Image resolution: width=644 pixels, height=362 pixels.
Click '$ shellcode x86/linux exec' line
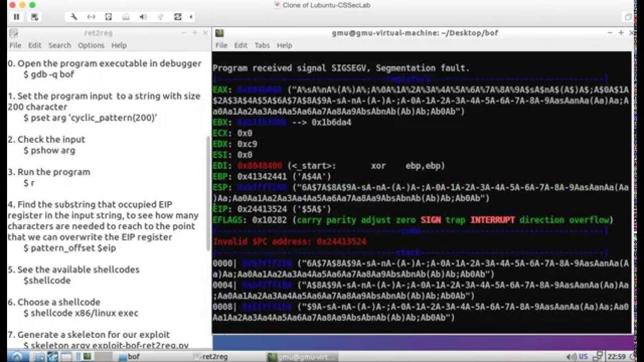(x=80, y=313)
